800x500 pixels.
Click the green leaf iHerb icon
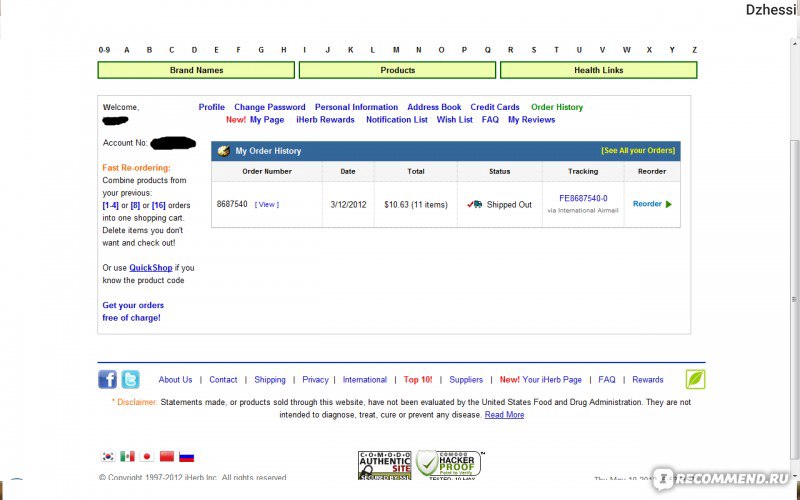(695, 380)
